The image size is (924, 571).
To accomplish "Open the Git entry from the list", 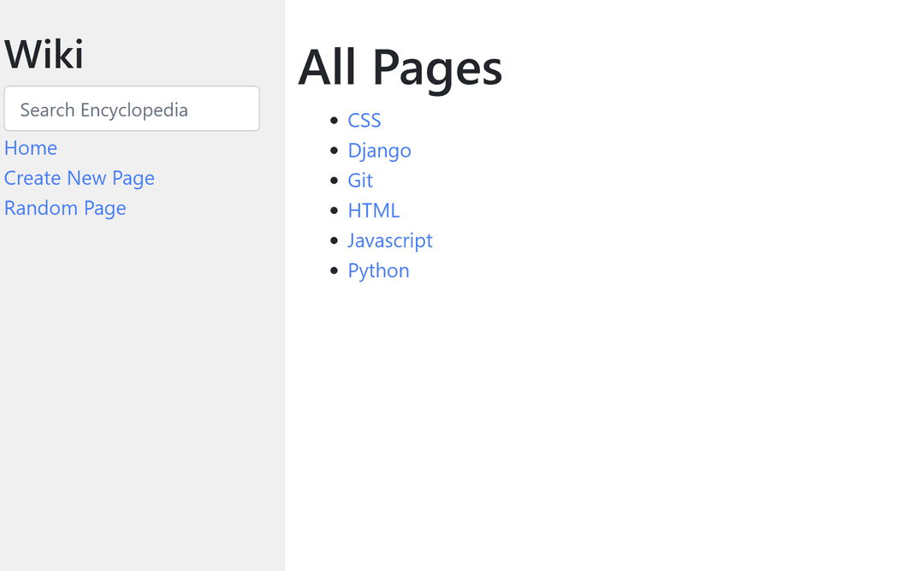I will point(359,181).
